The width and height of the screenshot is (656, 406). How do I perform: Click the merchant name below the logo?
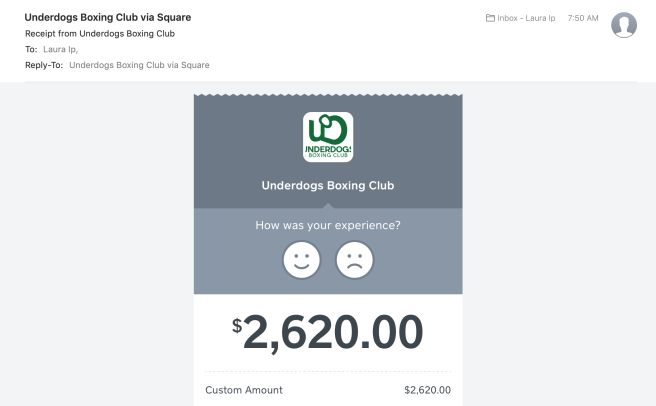pyautogui.click(x=328, y=185)
